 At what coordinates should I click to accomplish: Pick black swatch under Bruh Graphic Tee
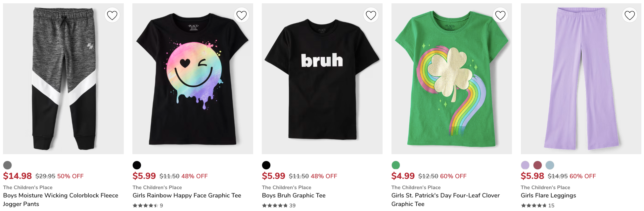266,165
